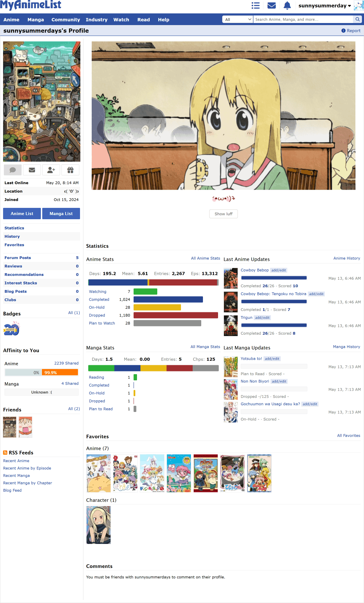Open the favorite character thumbnail

tap(99, 525)
